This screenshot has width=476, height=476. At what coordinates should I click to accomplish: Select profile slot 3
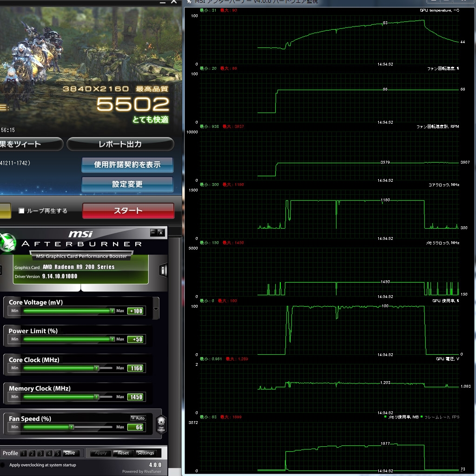click(41, 453)
